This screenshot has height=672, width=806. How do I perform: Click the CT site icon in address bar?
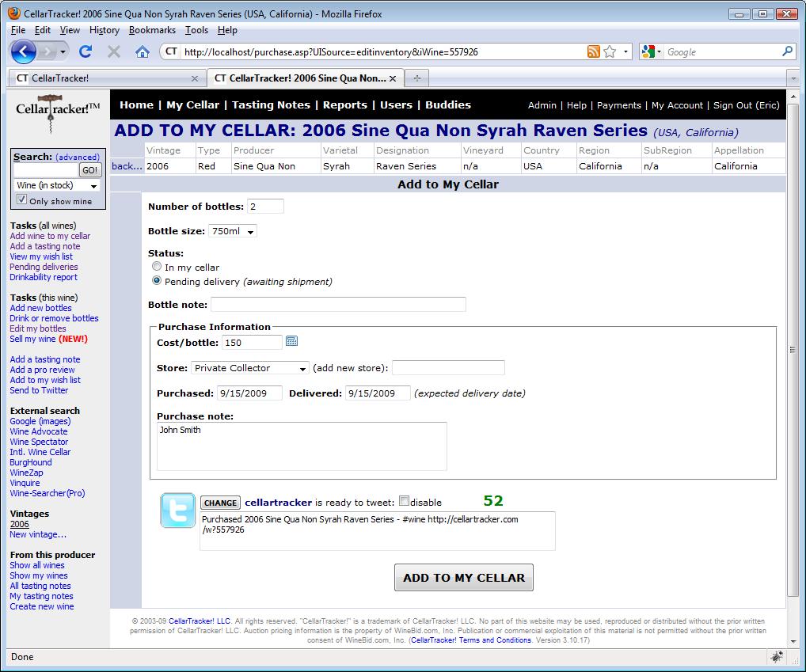coord(171,51)
